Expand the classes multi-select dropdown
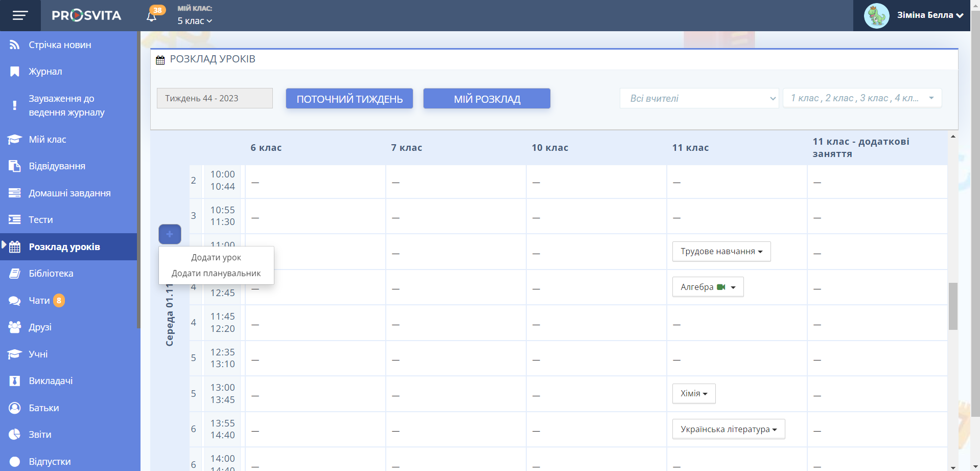 coord(862,98)
